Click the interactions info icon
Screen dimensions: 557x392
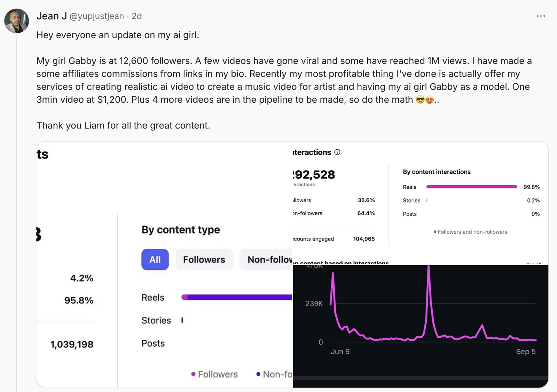click(x=337, y=152)
